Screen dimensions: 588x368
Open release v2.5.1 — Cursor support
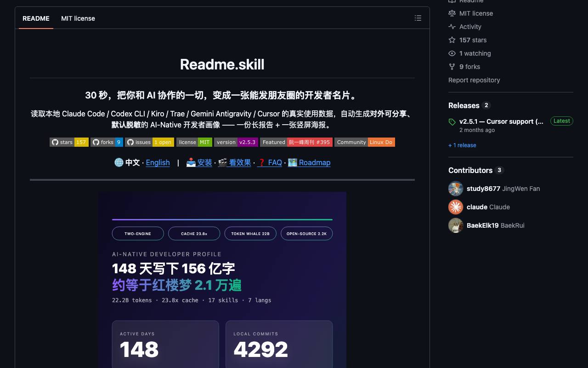501,121
